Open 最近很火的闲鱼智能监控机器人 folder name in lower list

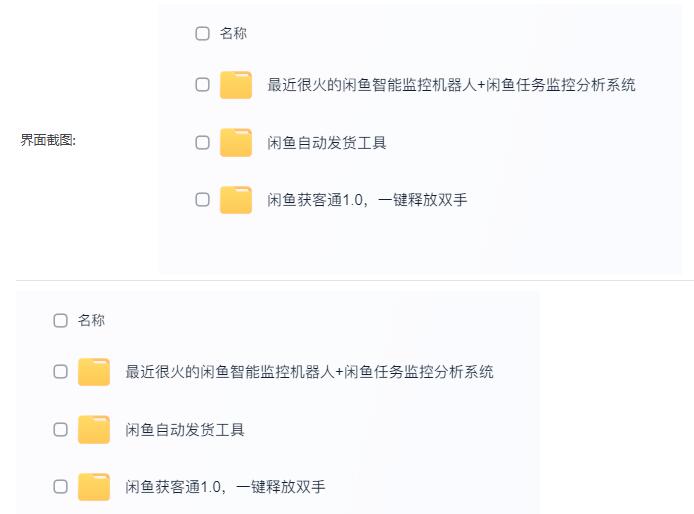click(309, 372)
